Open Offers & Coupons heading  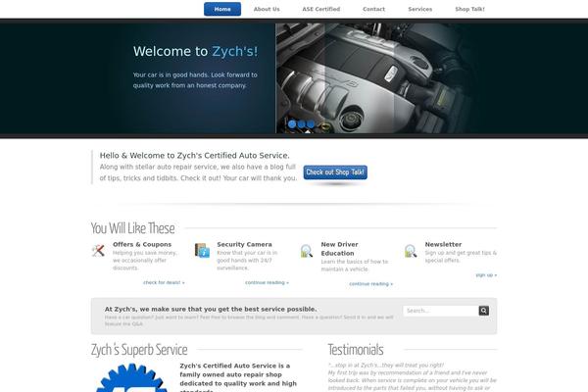point(142,244)
